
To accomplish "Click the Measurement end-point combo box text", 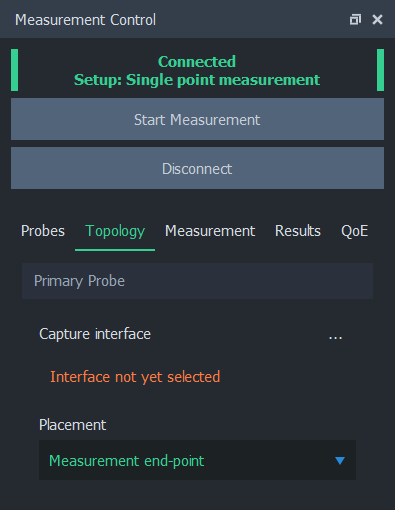I will click(x=126, y=461).
